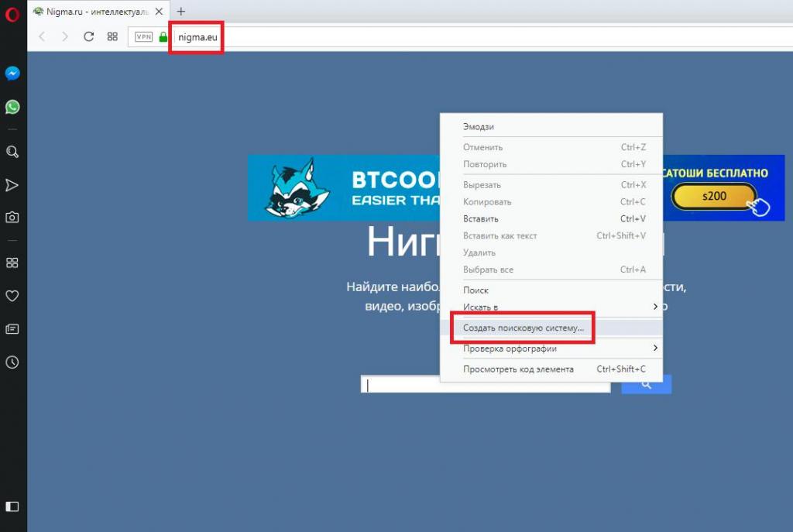Image resolution: width=793 pixels, height=532 pixels.
Task: Open a new tab with the plus button
Action: point(181,11)
